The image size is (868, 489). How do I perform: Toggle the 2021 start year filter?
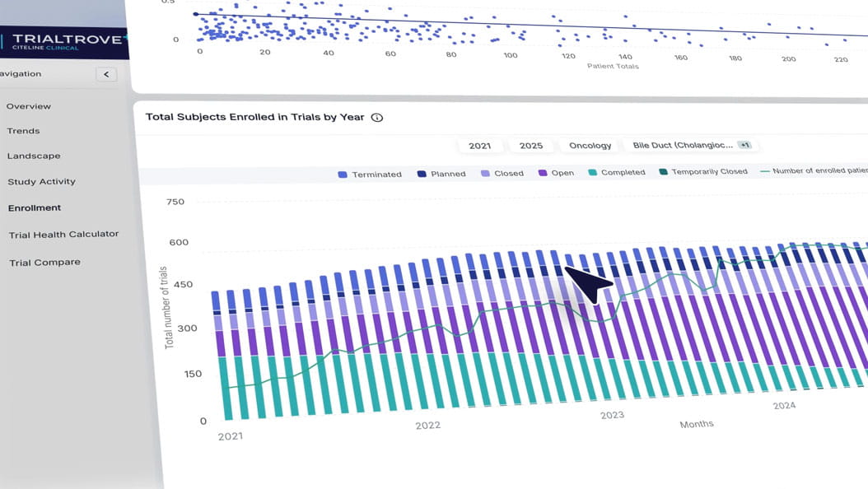pos(480,145)
